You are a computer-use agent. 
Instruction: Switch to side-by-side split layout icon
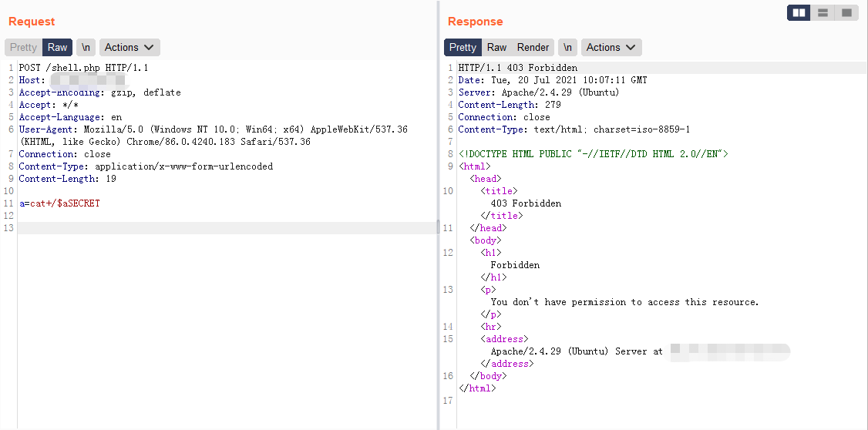pos(799,13)
